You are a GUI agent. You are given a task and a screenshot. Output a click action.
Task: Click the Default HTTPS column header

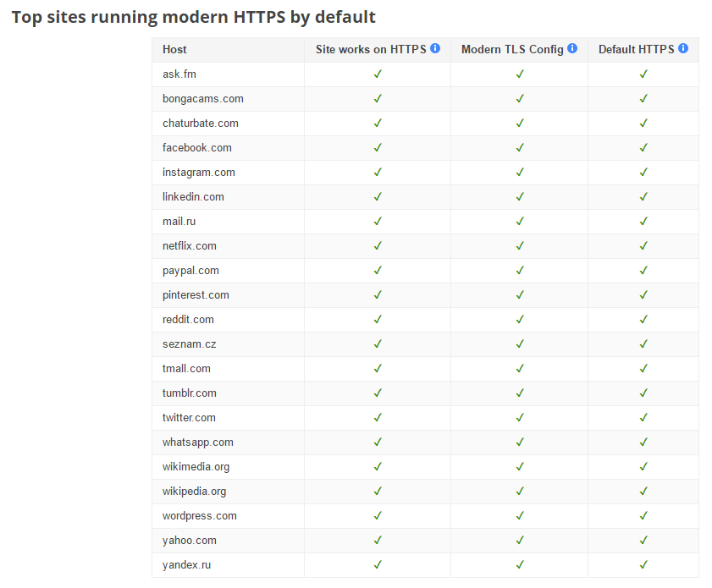pyautogui.click(x=637, y=50)
